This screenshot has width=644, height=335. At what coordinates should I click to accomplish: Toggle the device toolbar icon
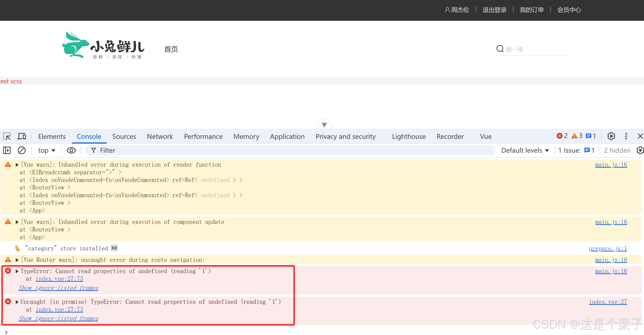[x=22, y=136]
